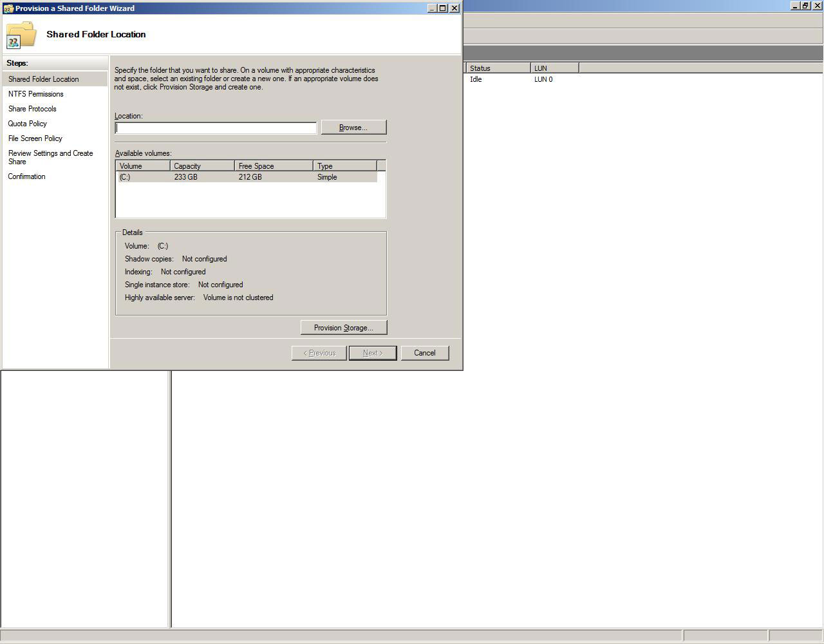
Task: Click the Status column header
Action: [x=497, y=68]
